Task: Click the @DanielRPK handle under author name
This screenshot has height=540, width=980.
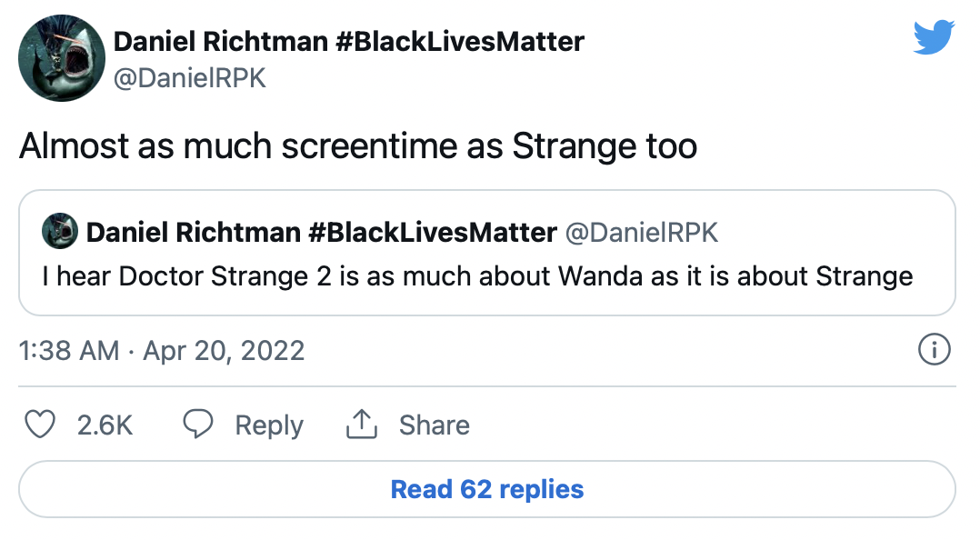Action: [x=189, y=78]
